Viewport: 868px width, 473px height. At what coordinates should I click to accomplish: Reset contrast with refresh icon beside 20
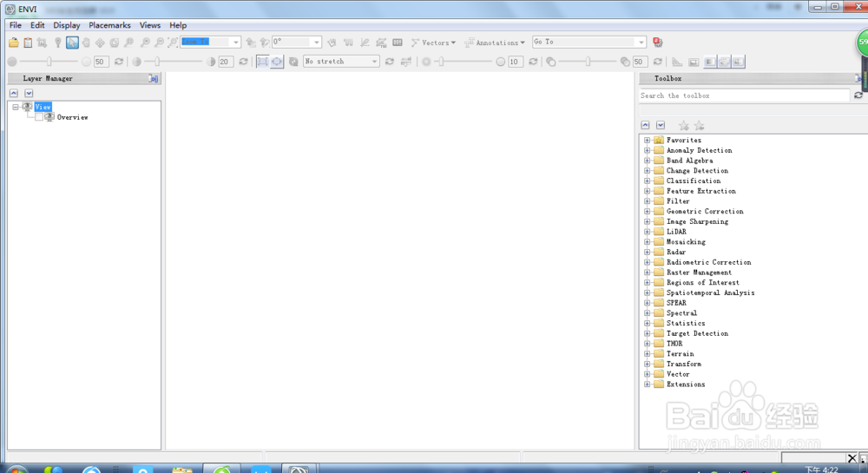[243, 62]
